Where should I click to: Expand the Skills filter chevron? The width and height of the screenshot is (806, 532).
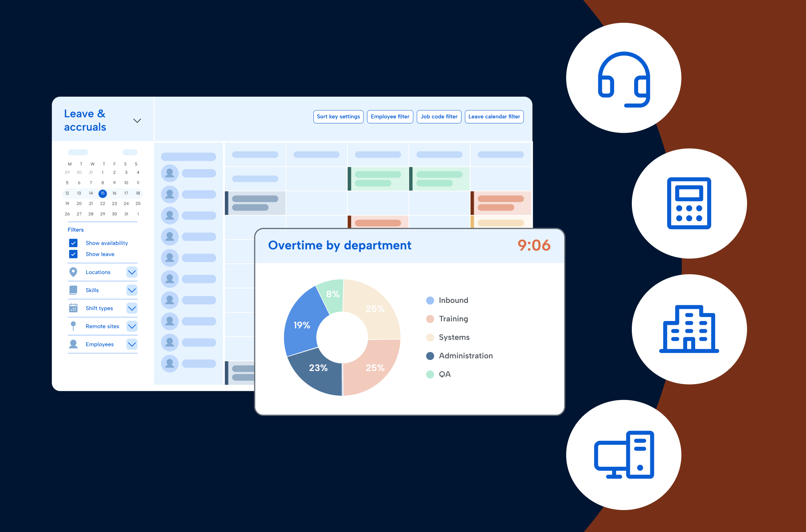tap(132, 290)
